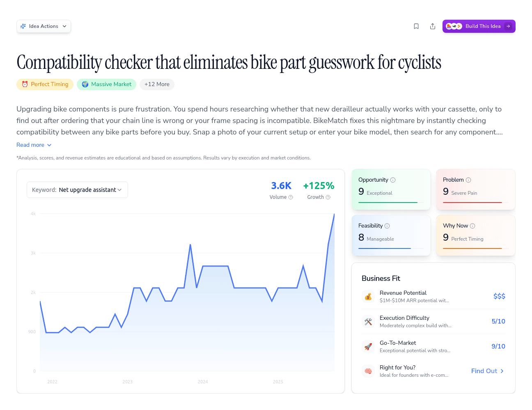Click the info icon on the Problem card

[468, 180]
